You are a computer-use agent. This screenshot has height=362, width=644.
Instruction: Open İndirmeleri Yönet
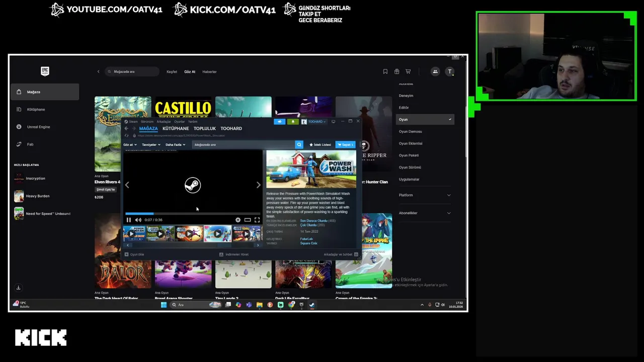point(234,254)
